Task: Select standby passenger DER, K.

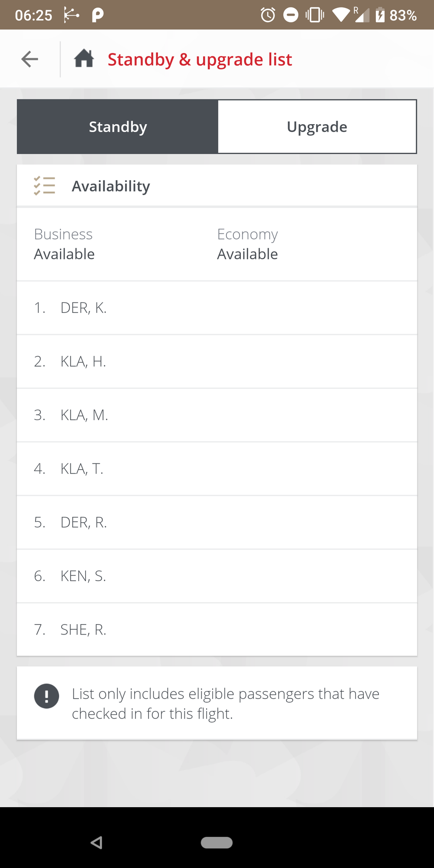Action: 217,308
